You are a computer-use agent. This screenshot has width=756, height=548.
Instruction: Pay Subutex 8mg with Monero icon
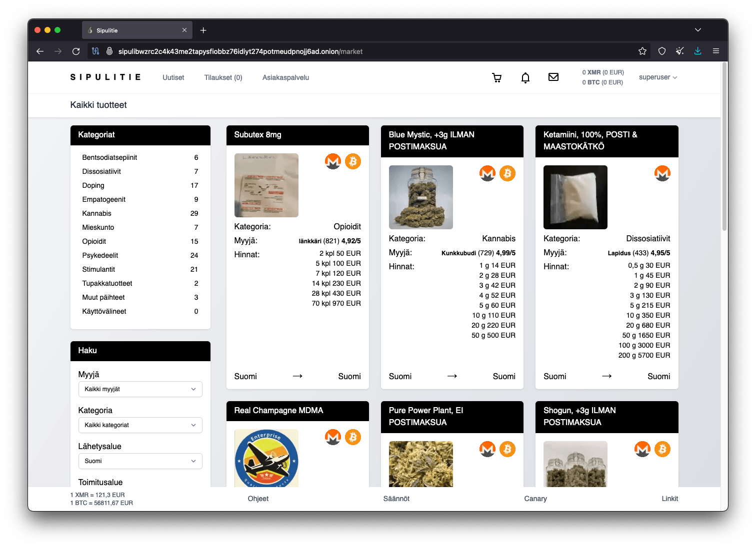point(333,161)
